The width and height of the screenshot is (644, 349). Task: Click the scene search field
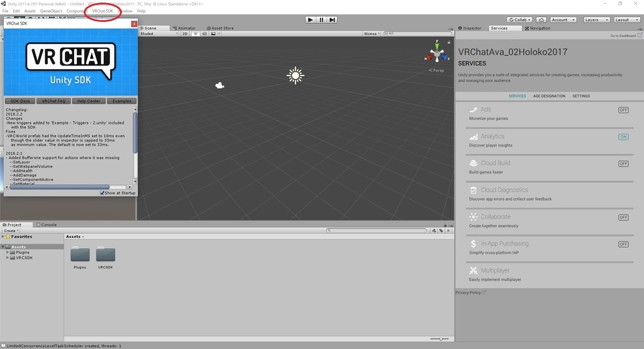pos(417,34)
